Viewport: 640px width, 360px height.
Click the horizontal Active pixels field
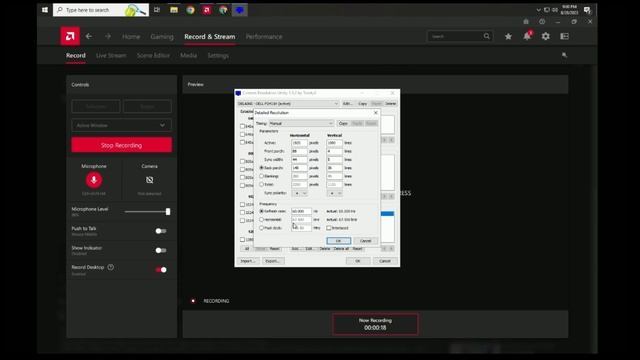[x=299, y=143]
